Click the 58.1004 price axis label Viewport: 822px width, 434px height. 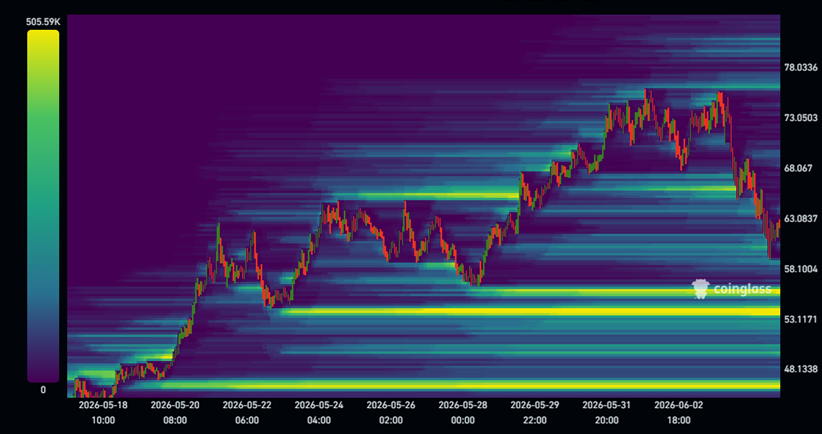(x=801, y=268)
